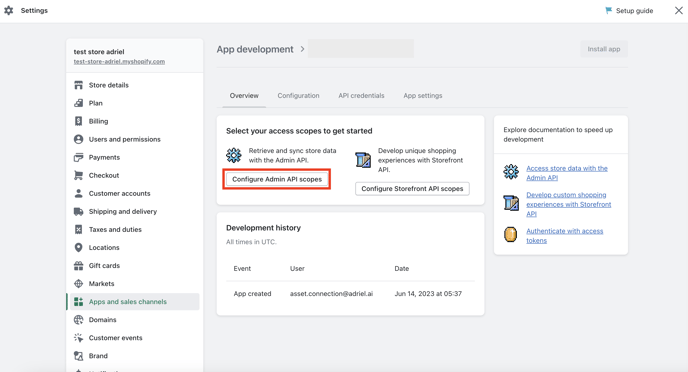Open Authenticate with access tokens link
This screenshot has height=372, width=688.
(x=565, y=236)
